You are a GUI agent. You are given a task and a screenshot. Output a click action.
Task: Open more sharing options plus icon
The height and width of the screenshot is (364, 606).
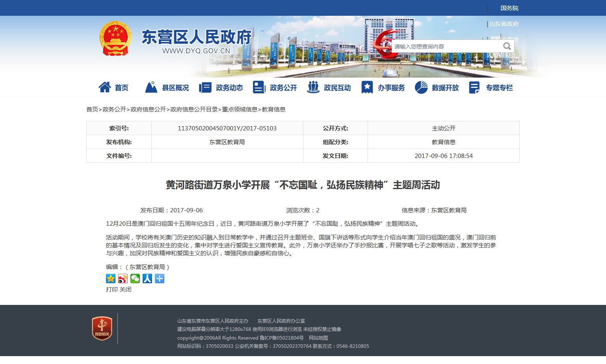pos(160,279)
